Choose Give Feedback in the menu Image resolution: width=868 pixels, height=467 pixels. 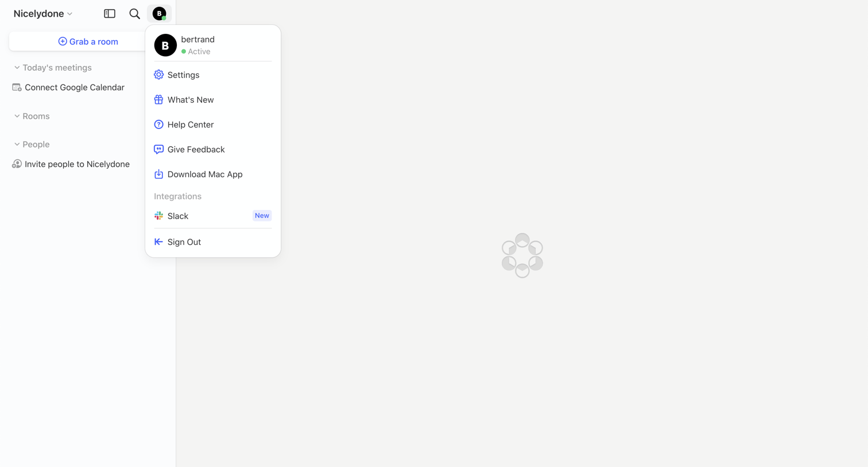tap(213, 149)
